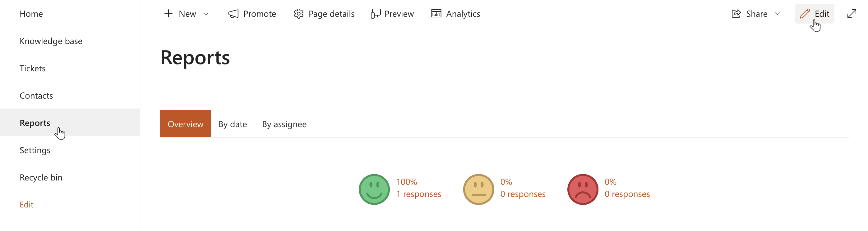The width and height of the screenshot is (868, 231).
Task: Click the Share arrow icon
Action: click(x=736, y=14)
